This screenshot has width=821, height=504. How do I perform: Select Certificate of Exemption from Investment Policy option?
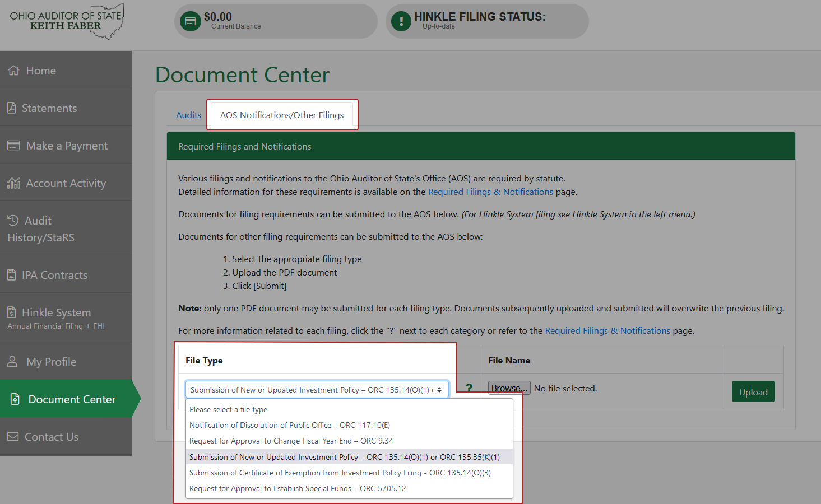pos(340,473)
